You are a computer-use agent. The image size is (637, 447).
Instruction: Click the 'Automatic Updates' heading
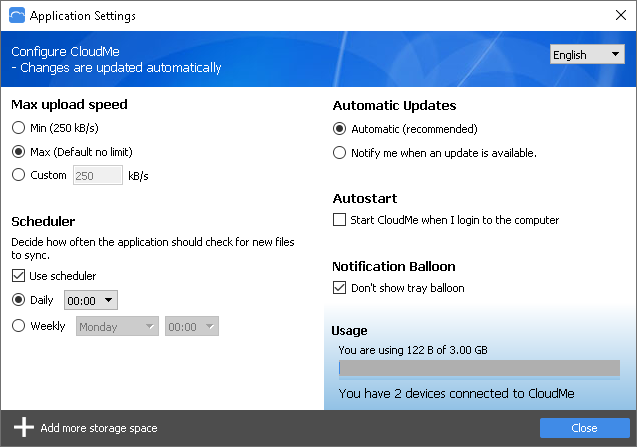pyautogui.click(x=394, y=106)
